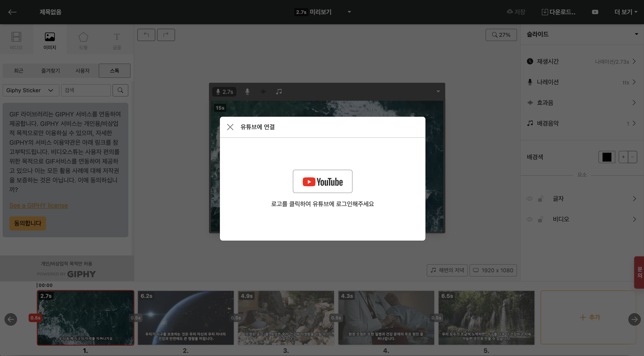Open the See a GIPHY license link
This screenshot has height=356, width=644.
tap(39, 205)
